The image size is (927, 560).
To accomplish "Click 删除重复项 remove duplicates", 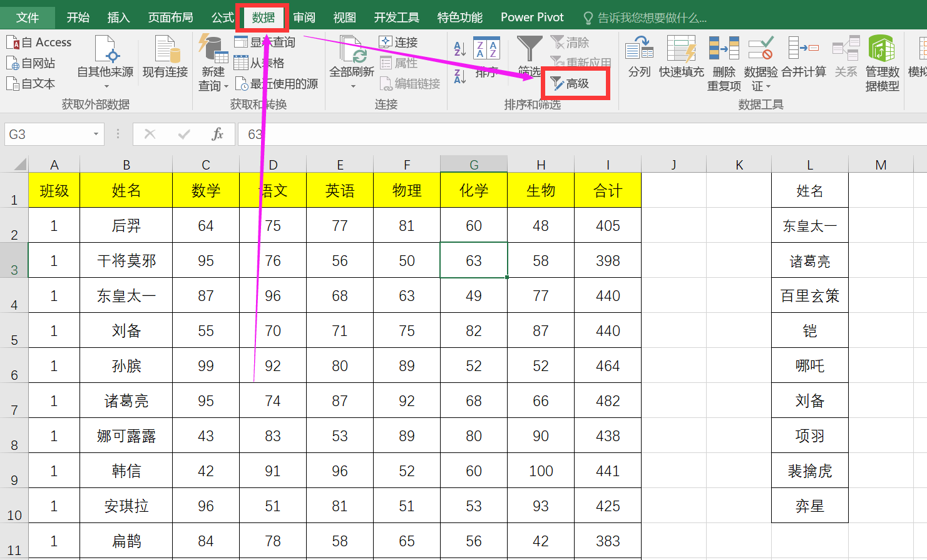I will pos(724,63).
